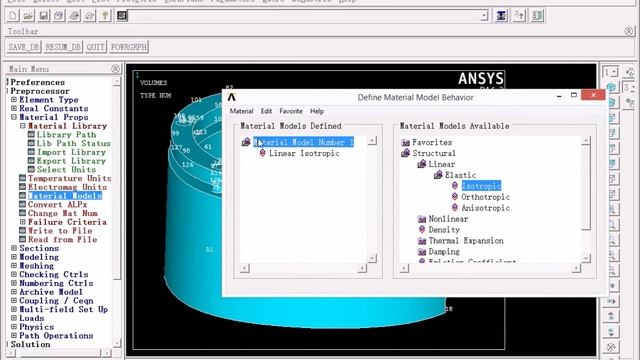640x360 pixels.
Task: Expand the Loads node
Action: [x=14, y=318]
